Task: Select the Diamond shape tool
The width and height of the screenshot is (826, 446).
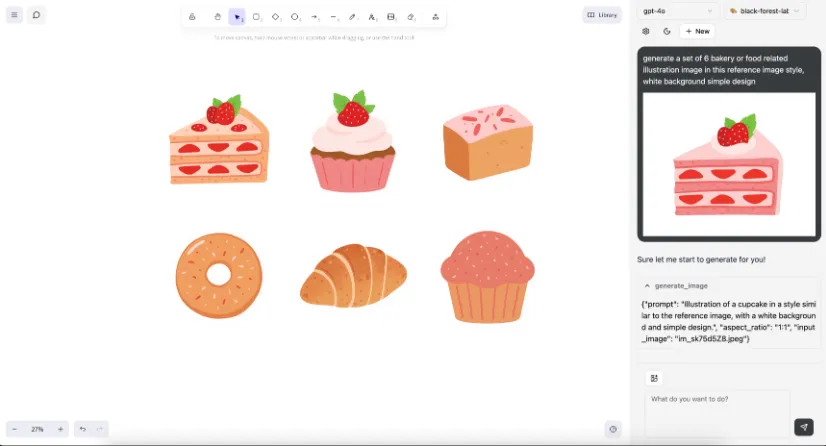Action: (276, 17)
